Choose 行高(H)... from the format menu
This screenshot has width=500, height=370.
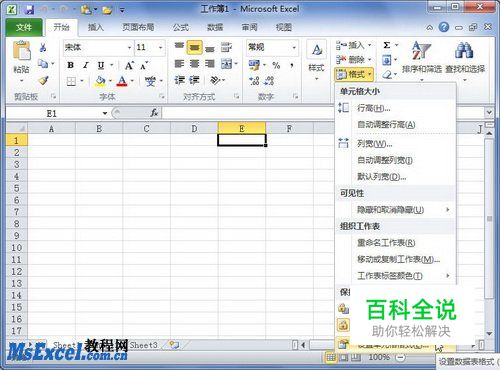pyautogui.click(x=373, y=108)
